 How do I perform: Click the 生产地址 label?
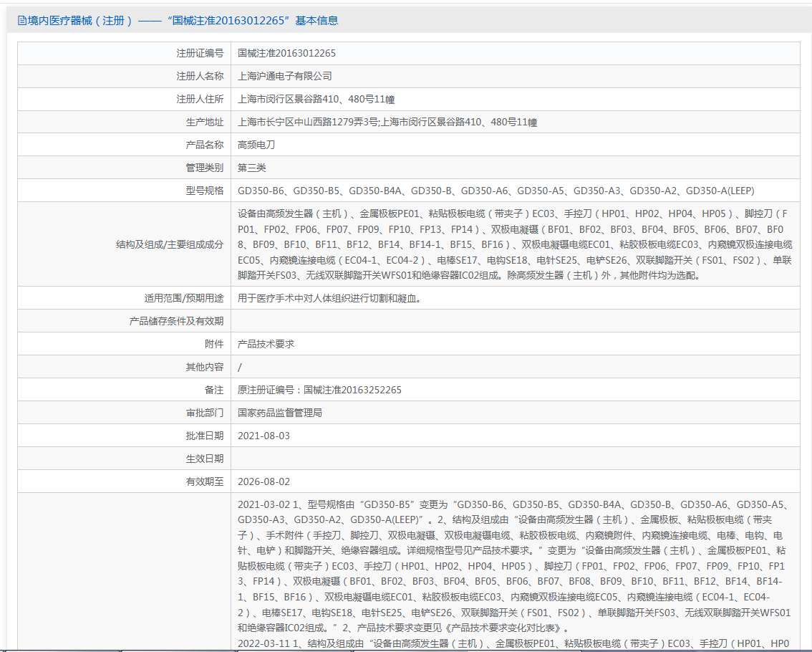pyautogui.click(x=205, y=122)
